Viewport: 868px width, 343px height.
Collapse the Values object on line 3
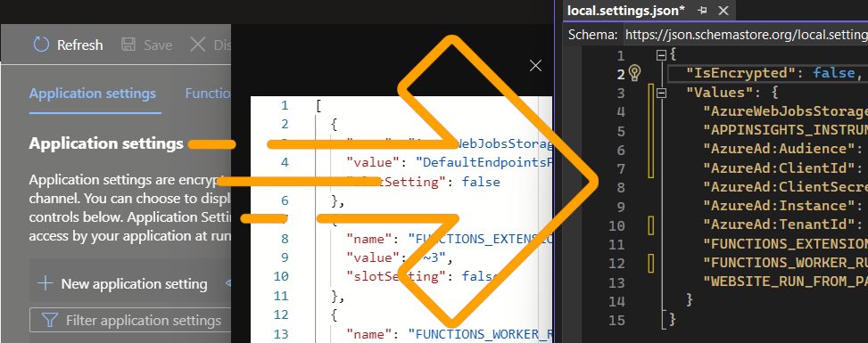[660, 94]
